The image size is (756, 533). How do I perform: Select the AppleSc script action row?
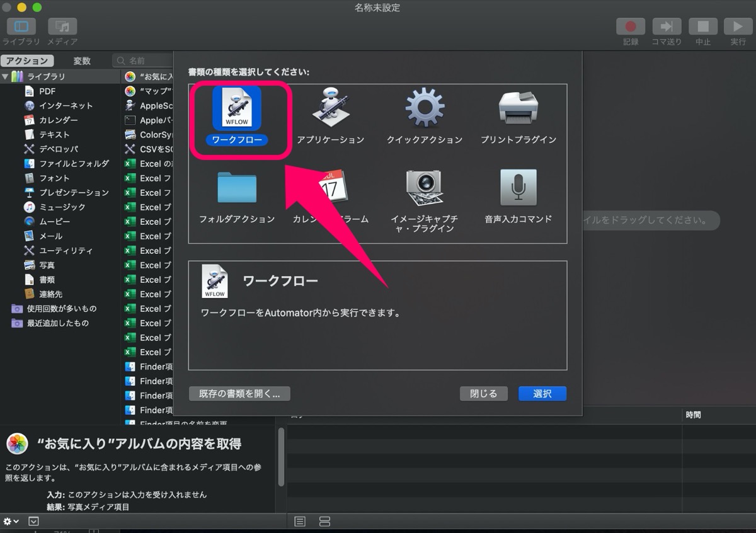tap(148, 105)
